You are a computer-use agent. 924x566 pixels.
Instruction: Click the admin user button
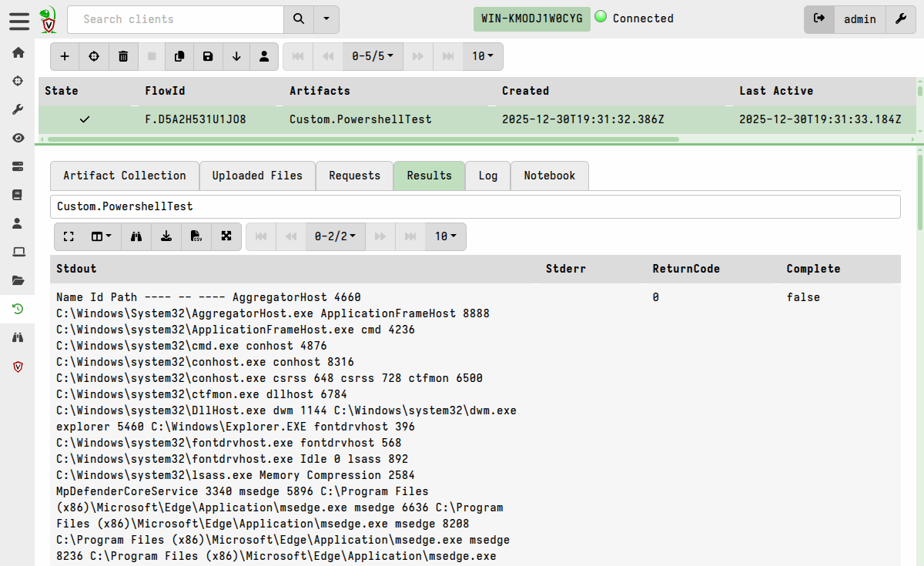(x=860, y=19)
